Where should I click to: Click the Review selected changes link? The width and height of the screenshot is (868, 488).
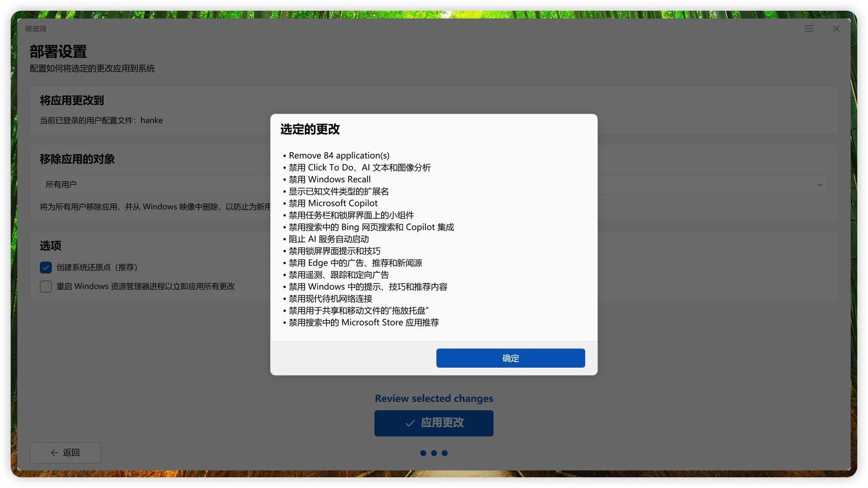(x=434, y=398)
